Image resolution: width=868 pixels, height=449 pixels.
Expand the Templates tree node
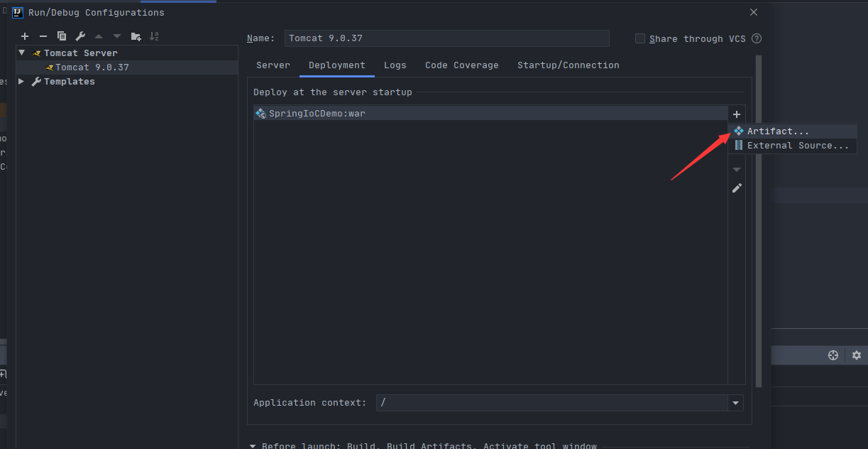pyautogui.click(x=22, y=82)
